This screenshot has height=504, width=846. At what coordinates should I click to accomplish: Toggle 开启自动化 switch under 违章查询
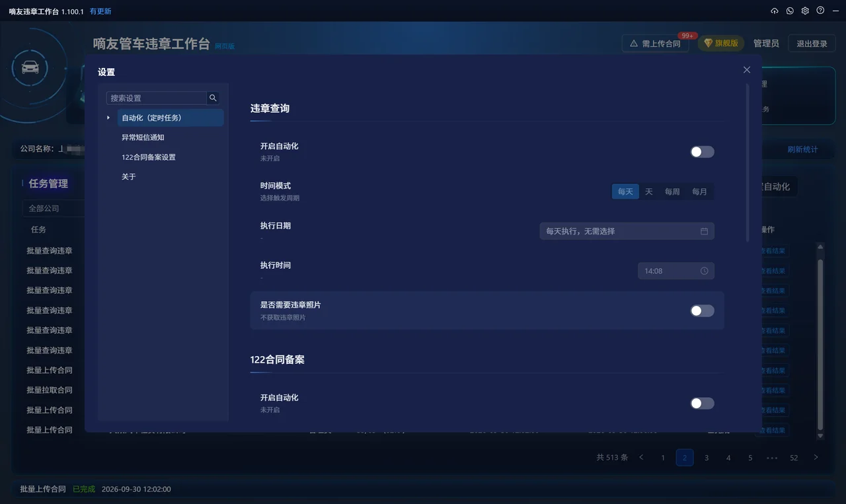(702, 152)
